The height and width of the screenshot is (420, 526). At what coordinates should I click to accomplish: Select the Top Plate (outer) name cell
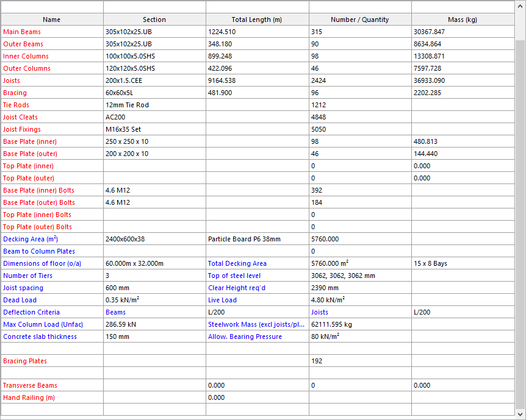tap(52, 178)
